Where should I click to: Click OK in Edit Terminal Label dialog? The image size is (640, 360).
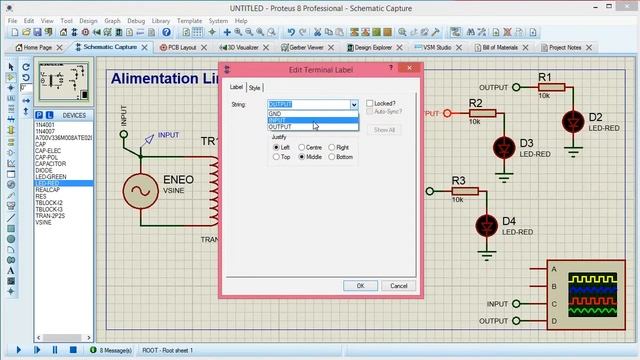[x=360, y=286]
